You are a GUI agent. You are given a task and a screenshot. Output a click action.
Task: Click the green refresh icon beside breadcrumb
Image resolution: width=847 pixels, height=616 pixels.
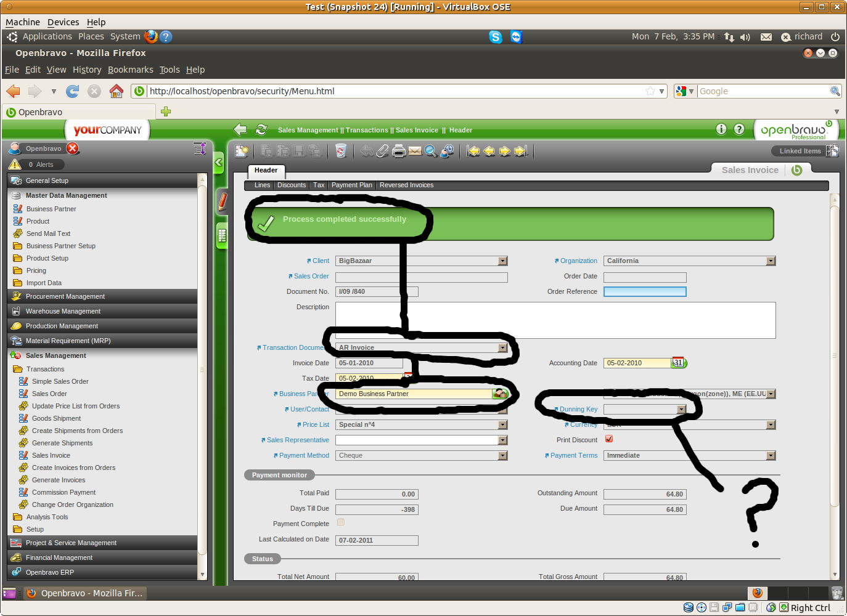point(261,129)
